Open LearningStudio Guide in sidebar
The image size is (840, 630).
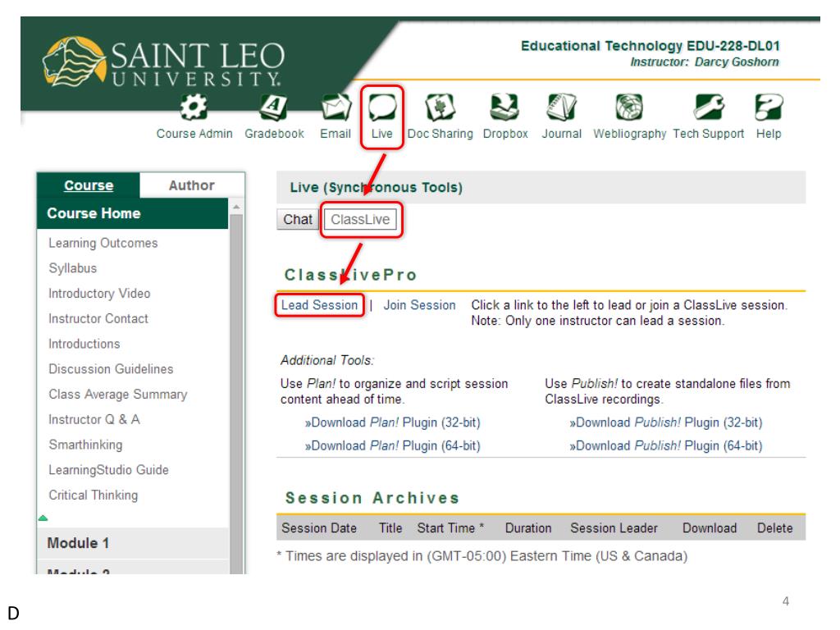click(108, 470)
